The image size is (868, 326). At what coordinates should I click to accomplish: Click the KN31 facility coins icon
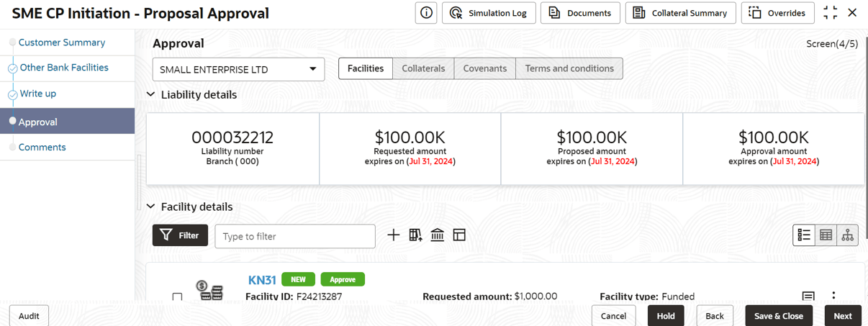(211, 291)
